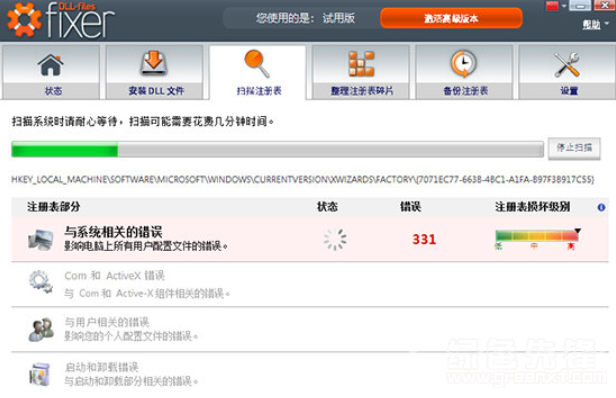The height and width of the screenshot is (398, 616).
Task: Click the 试用版 version label
Action: (x=339, y=18)
